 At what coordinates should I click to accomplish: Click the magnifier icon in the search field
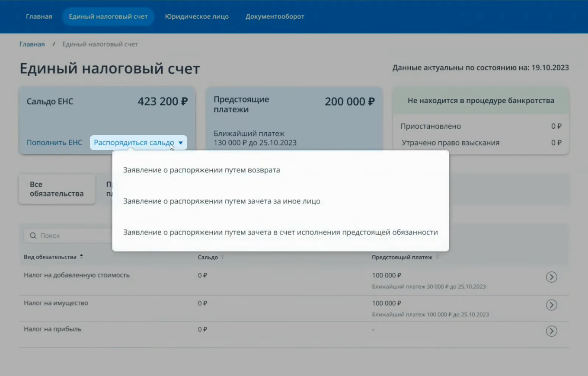click(33, 235)
